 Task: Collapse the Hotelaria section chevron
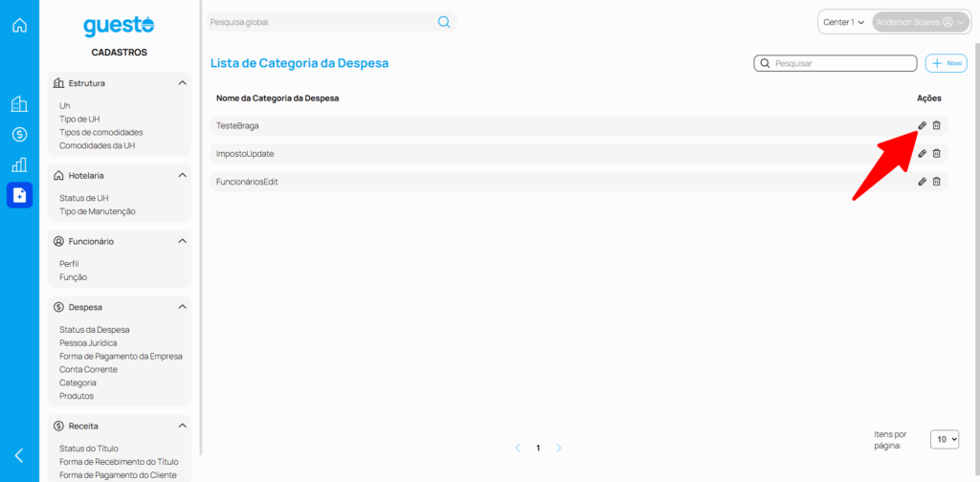coord(182,176)
